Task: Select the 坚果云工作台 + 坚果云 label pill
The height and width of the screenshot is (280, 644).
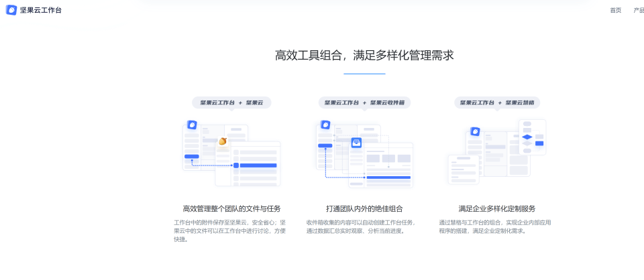Action: pos(231,102)
